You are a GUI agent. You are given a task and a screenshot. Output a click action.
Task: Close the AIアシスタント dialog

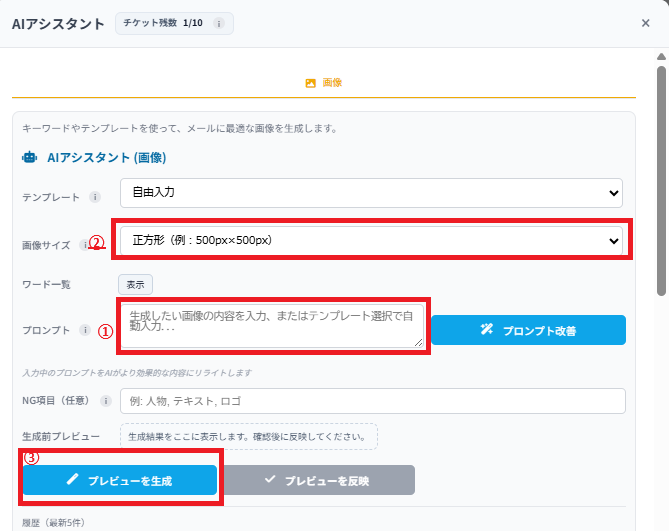[646, 23]
